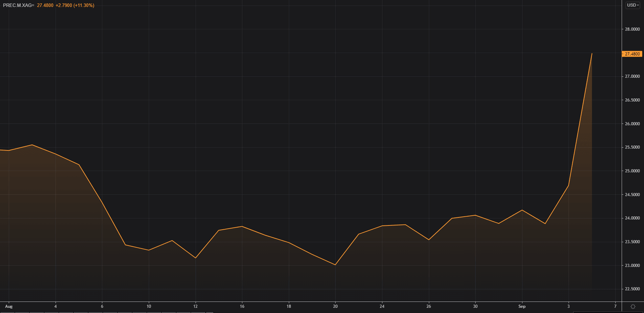This screenshot has height=313, width=644.
Task: Click date 10 on the time axis
Action: point(149,306)
